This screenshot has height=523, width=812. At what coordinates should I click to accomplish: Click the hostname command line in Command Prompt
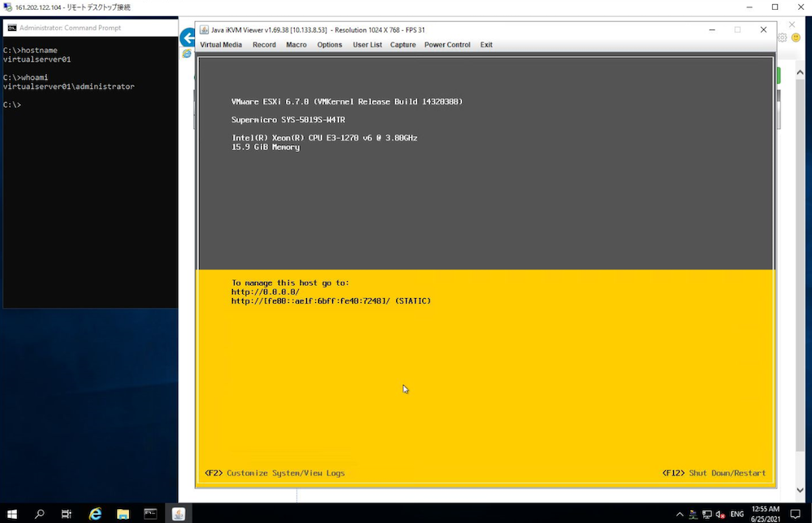pyautogui.click(x=30, y=50)
